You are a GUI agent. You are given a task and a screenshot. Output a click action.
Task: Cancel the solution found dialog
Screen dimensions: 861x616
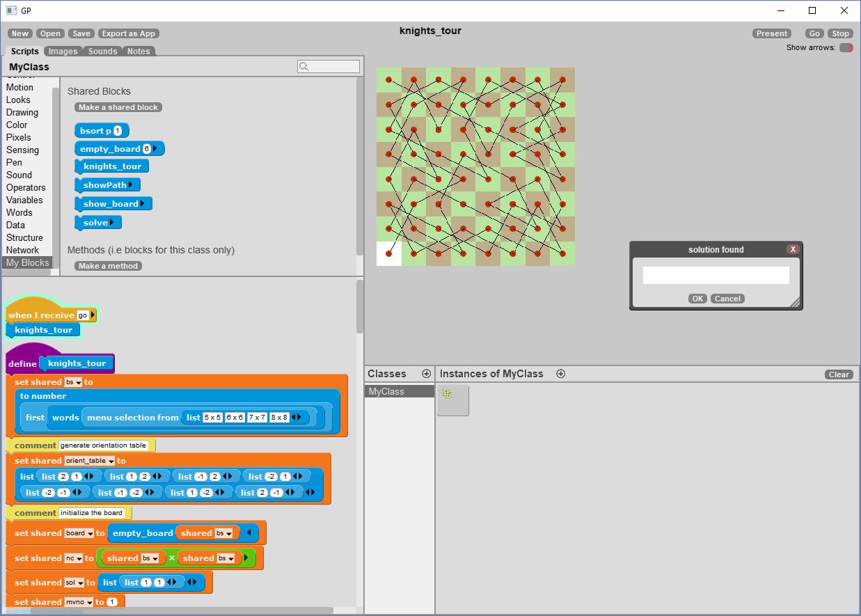[727, 299]
